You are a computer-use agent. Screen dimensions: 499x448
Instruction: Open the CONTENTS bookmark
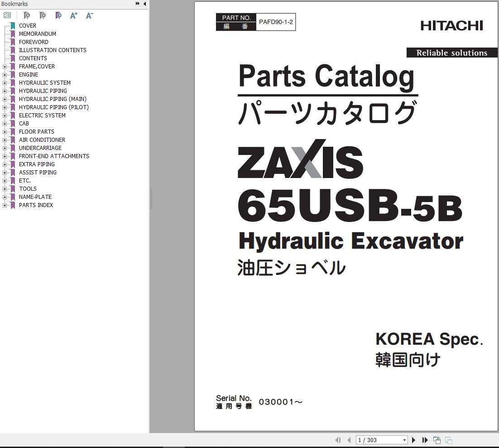[x=33, y=58]
